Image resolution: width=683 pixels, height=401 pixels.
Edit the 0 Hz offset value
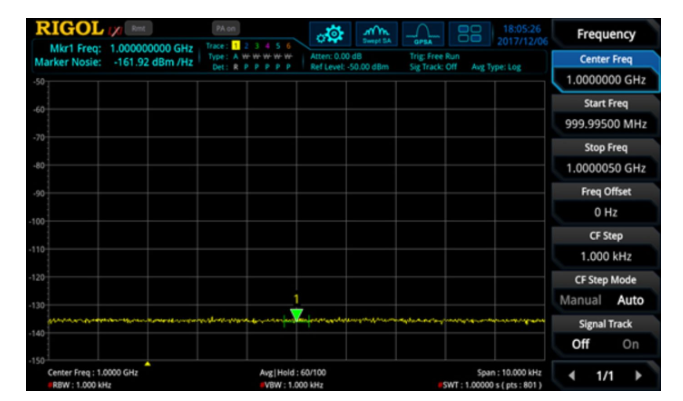coord(606,212)
